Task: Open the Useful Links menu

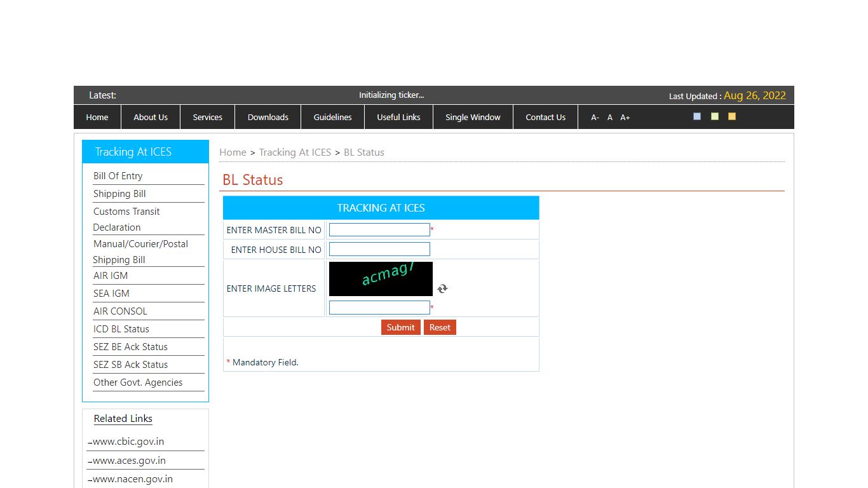Action: [x=399, y=117]
